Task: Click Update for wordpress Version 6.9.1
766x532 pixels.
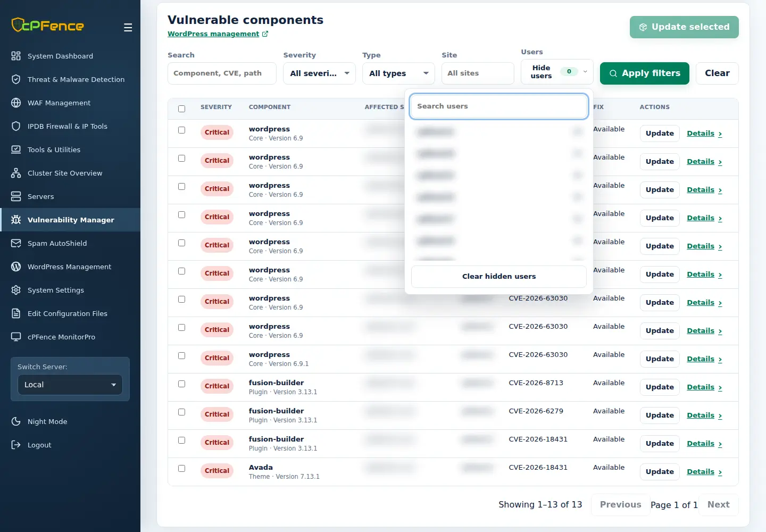Action: pyautogui.click(x=660, y=359)
